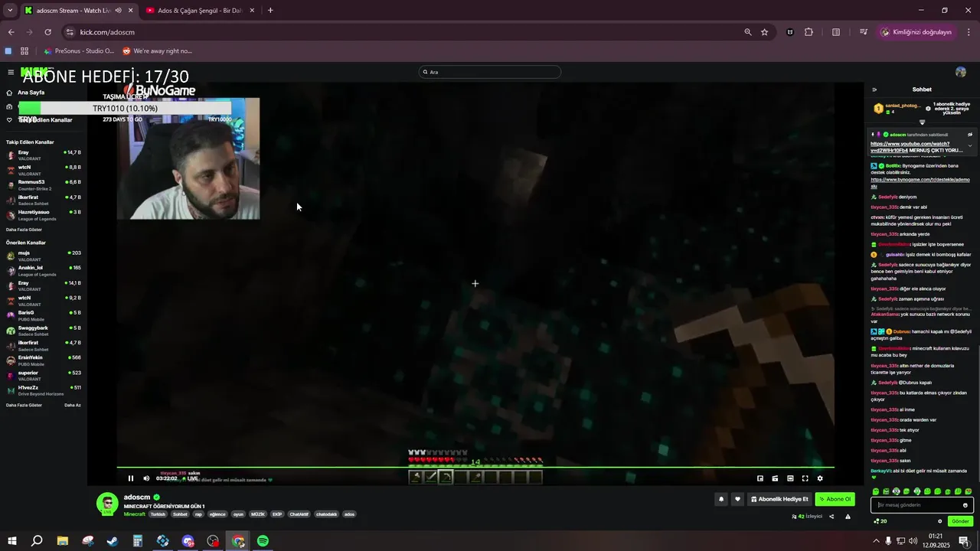
Task: Toggle the sidebar hamburger menu
Action: click(11, 72)
